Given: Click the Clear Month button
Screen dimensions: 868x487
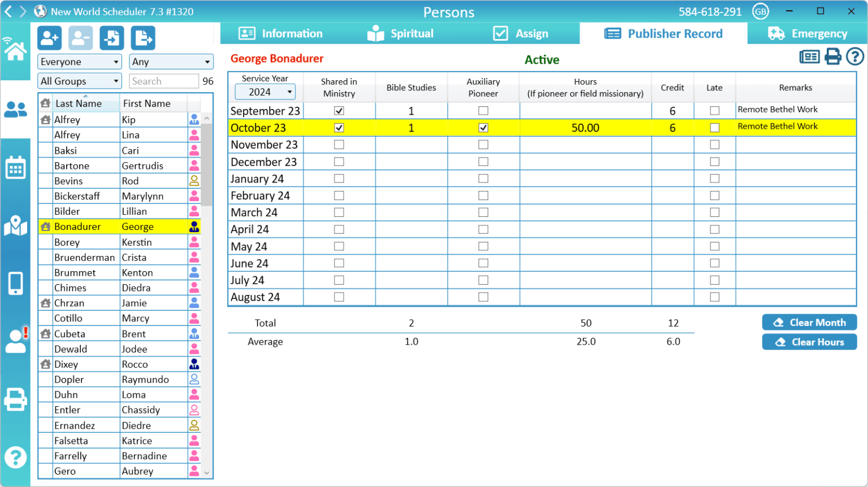Looking at the screenshot, I should [809, 322].
